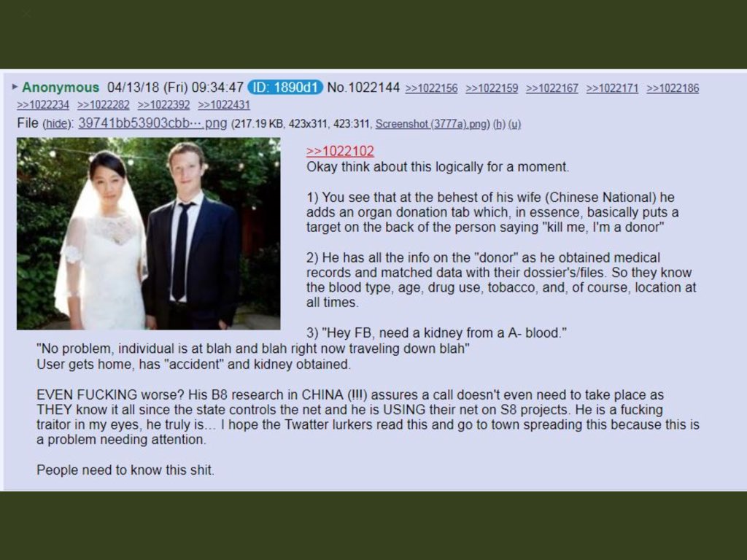The image size is (747, 560).
Task: Click the (u) link after filename
Action: click(514, 124)
